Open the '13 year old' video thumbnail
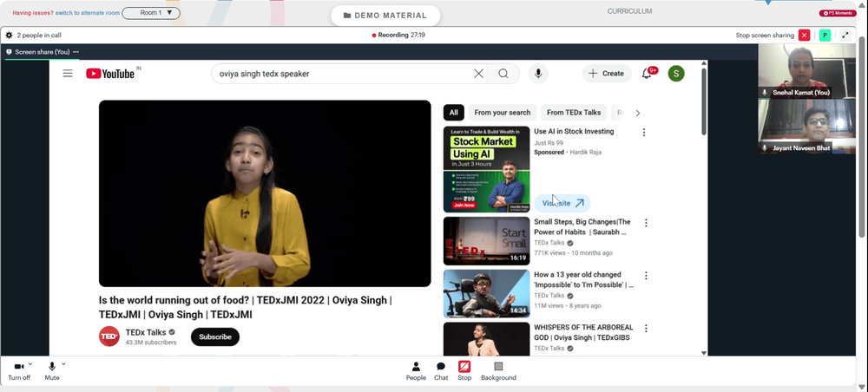The width and height of the screenshot is (868, 392). click(487, 294)
